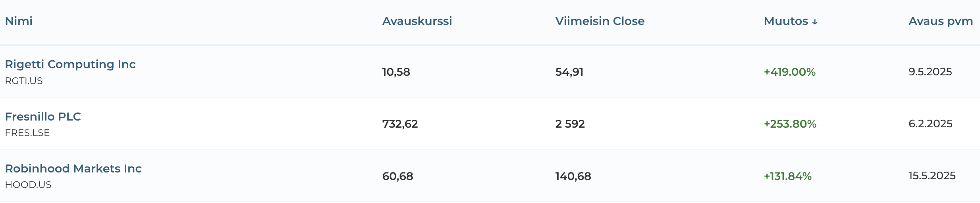Viewport: 980px width, 203px height.
Task: Select Fresnillo's +253.80% change value
Action: (790, 124)
